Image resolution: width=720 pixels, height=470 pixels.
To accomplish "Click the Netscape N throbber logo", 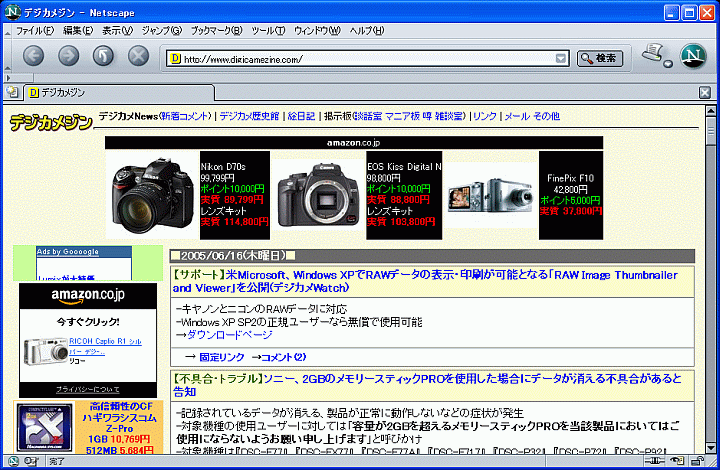I will coord(693,56).
